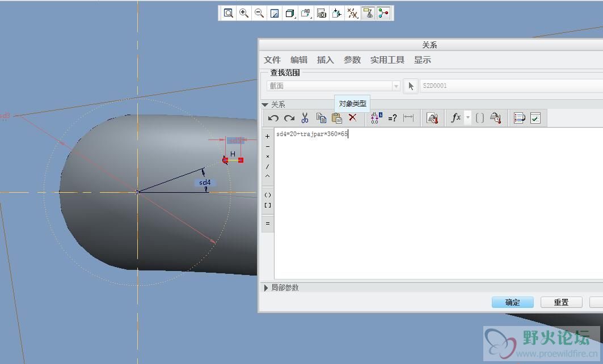This screenshot has height=364, width=603.
Task: Open the display style cube dropdown
Action: click(x=290, y=14)
